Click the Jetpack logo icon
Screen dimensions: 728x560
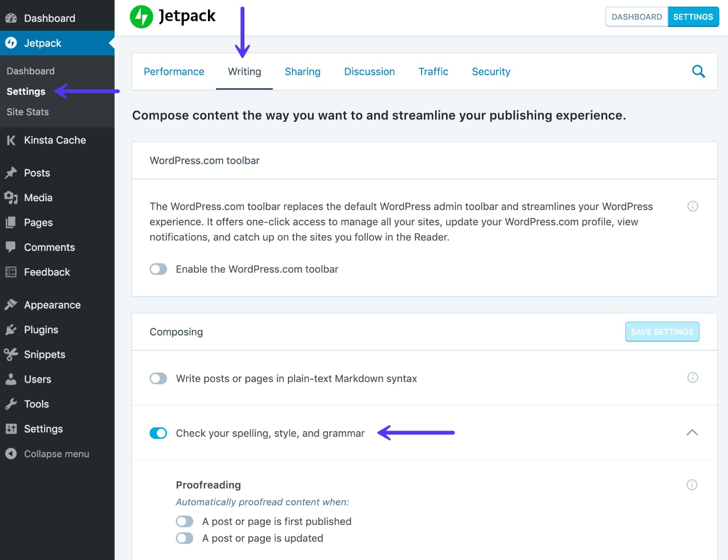click(141, 16)
